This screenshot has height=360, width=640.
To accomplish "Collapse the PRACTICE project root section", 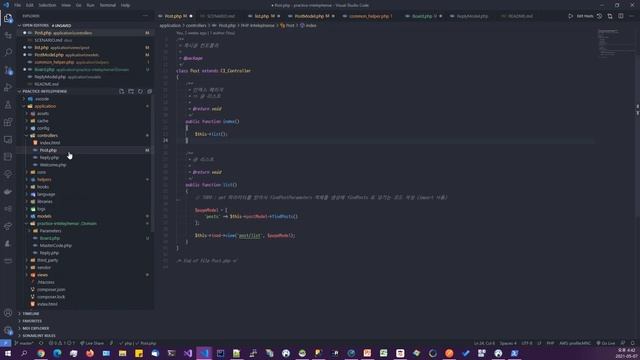I will (44, 91).
